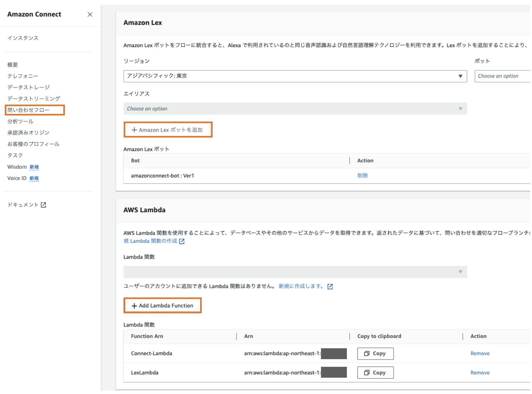
Task: Click the Amazon Lex ボットを追加 button
Action: point(168,130)
